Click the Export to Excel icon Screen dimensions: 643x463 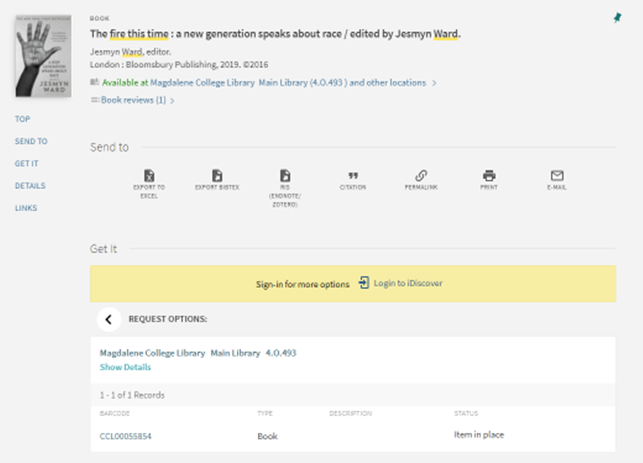(149, 176)
